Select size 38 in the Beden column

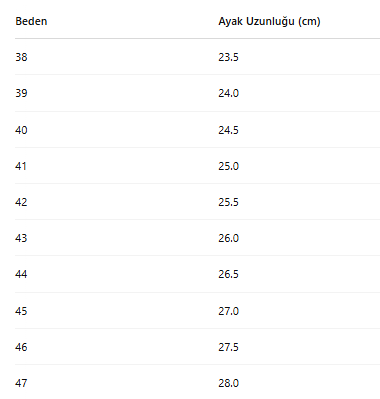pyautogui.click(x=21, y=57)
